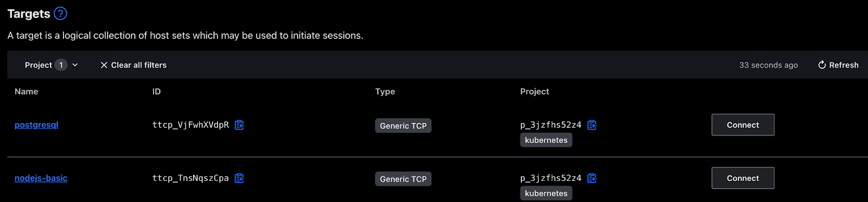Click the circular refresh arrow icon
The height and width of the screenshot is (202, 868).
822,65
